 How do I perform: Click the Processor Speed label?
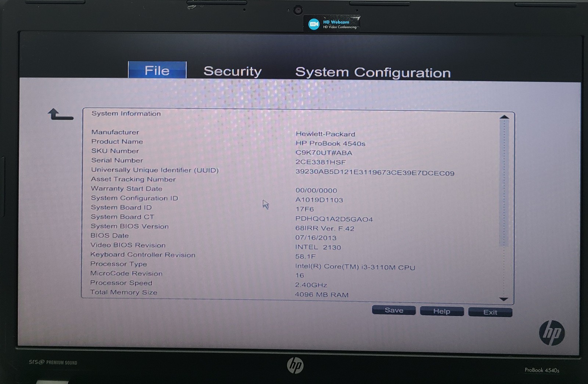(121, 283)
